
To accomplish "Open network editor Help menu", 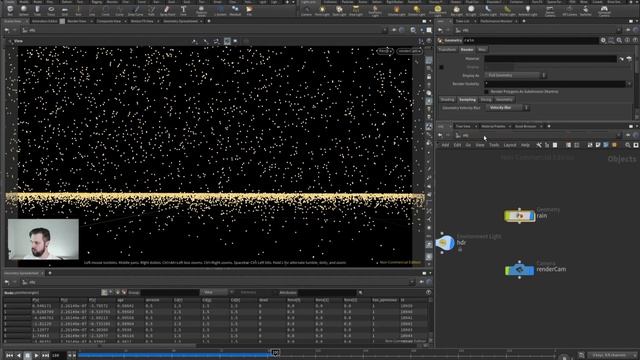I will [525, 145].
